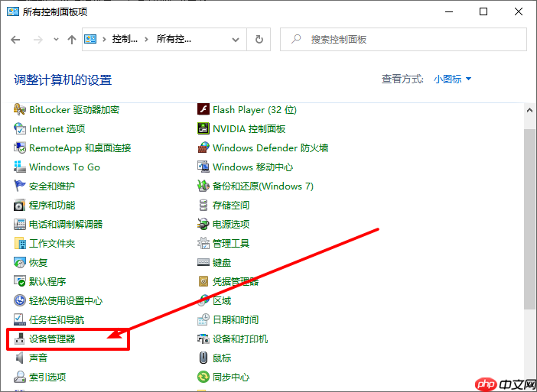537x392 pixels.
Task: Click the 设备和打印机 icon
Action: pyautogui.click(x=203, y=339)
